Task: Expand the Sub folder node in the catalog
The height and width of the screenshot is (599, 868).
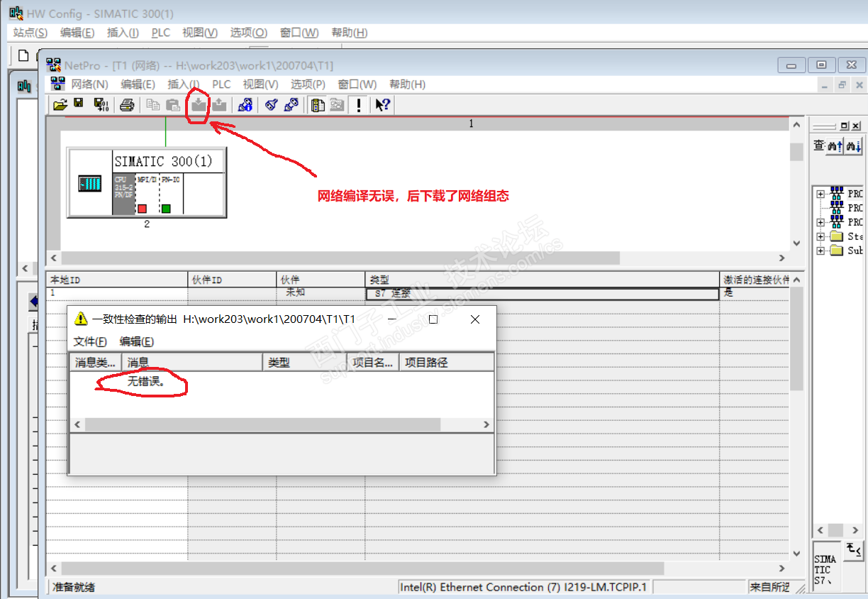Action: click(820, 251)
